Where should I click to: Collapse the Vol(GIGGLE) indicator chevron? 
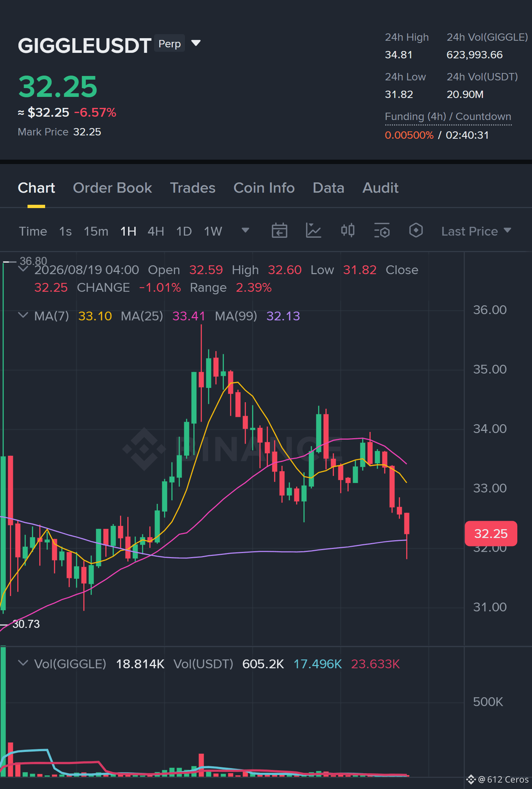pos(23,663)
